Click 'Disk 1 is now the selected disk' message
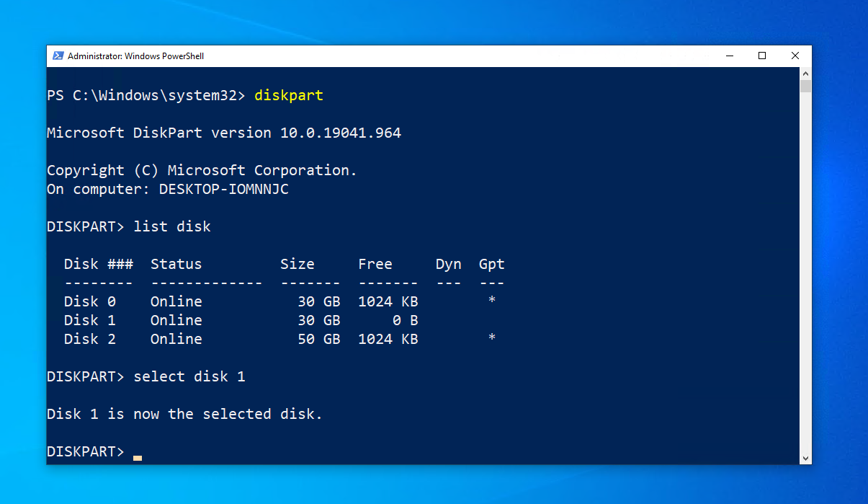 point(184,414)
